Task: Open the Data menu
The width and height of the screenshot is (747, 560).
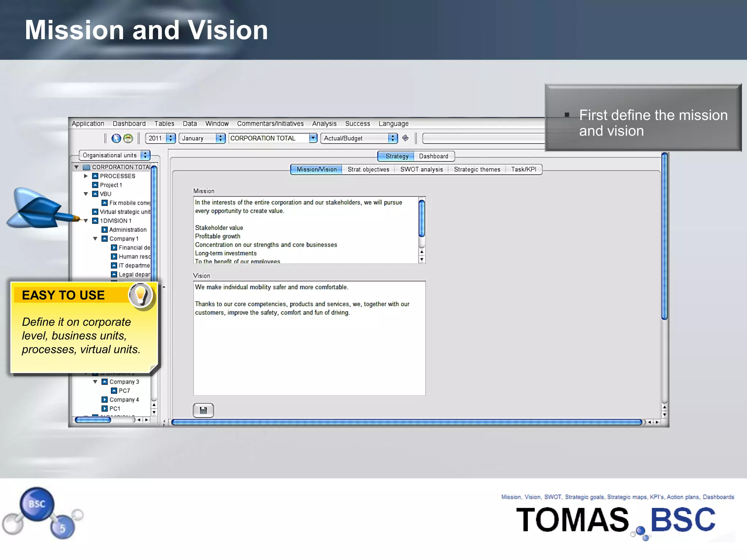Action: pos(190,124)
